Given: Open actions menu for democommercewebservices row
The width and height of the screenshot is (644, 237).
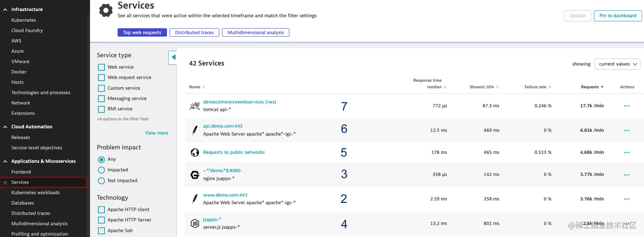Looking at the screenshot, I should 627,106.
